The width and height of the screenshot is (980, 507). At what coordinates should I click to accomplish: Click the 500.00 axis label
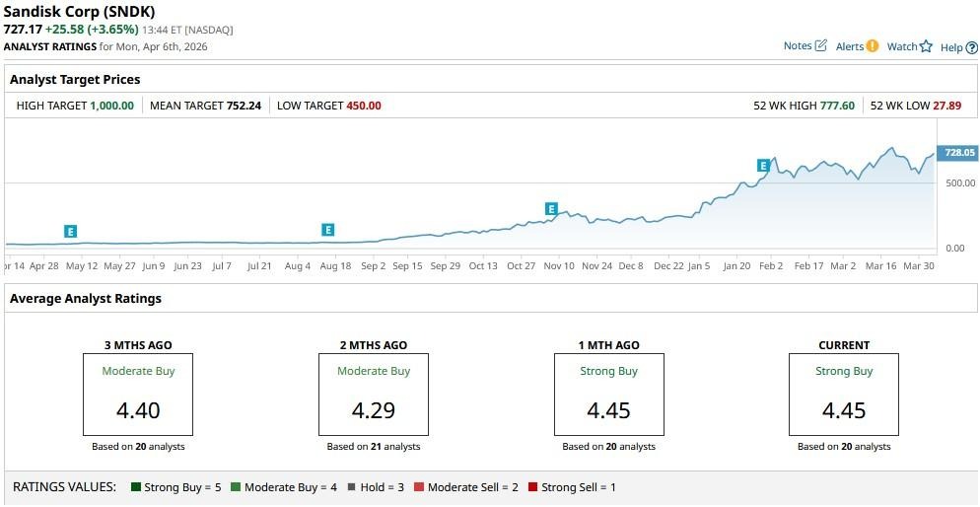[x=960, y=183]
